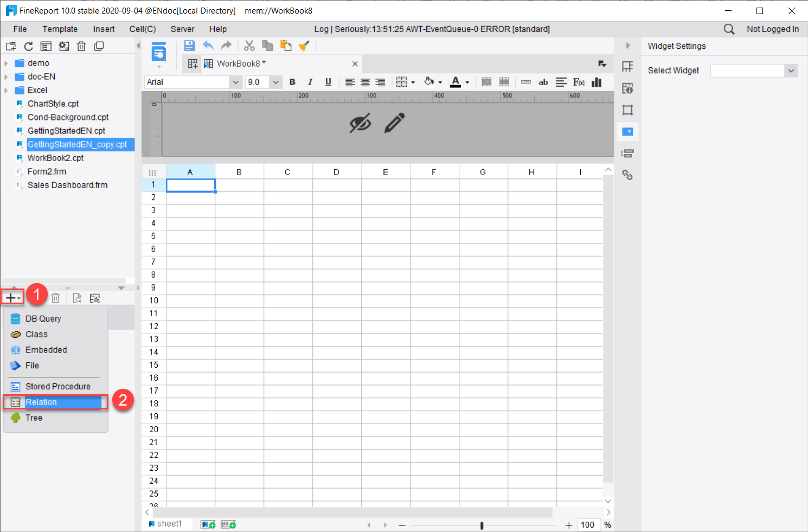Open the Arial font family dropdown
The image size is (808, 532).
[235, 82]
